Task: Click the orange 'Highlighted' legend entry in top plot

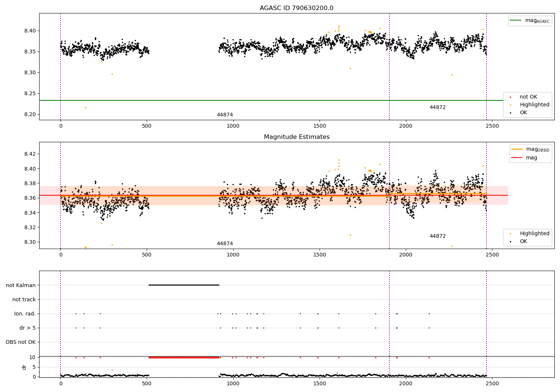Action: click(535, 105)
